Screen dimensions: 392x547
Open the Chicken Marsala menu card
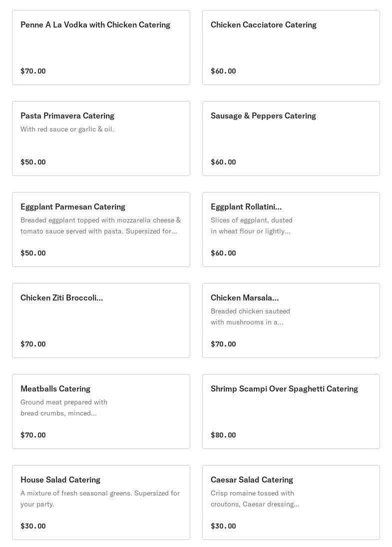(245, 298)
